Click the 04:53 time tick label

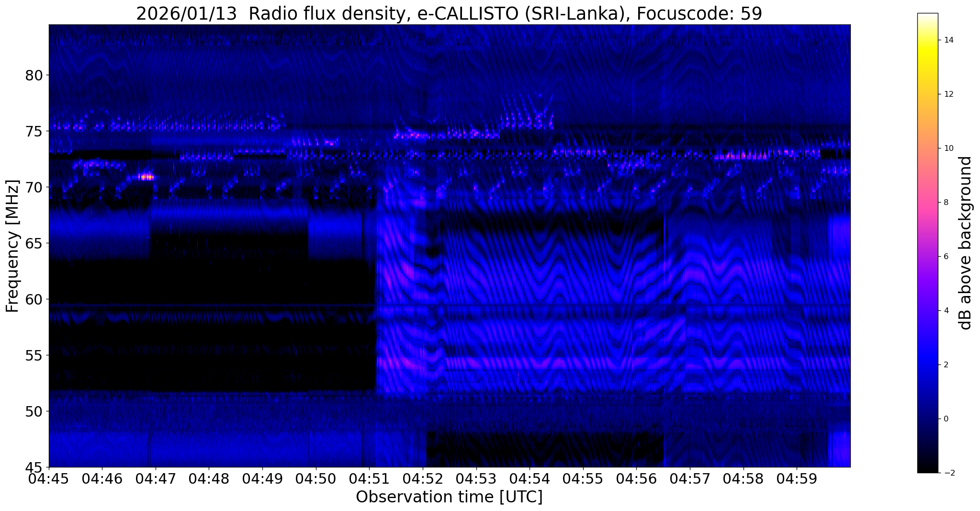click(x=476, y=478)
